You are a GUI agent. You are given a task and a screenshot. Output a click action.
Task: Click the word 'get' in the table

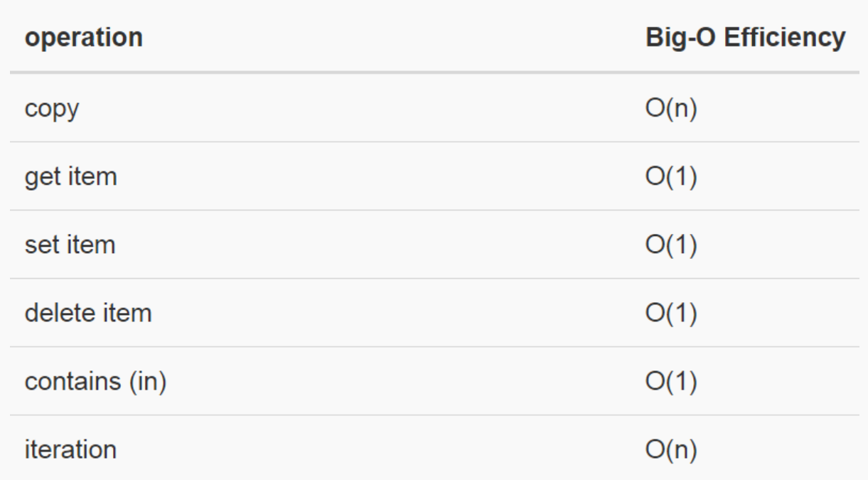(x=41, y=176)
